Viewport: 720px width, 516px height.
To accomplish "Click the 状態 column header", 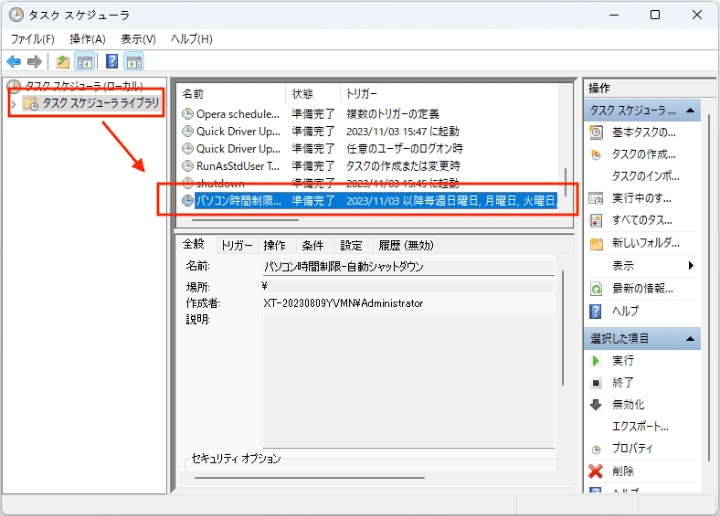I will tap(302, 93).
